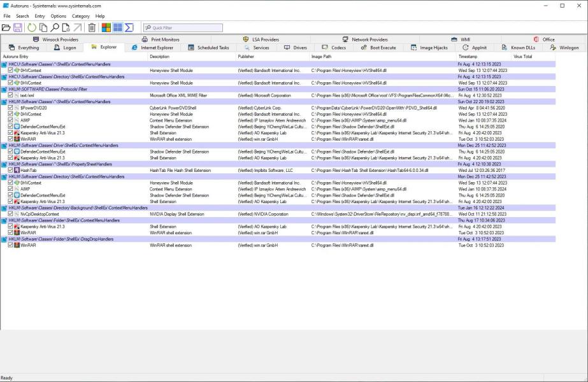Viewport: 588px width, 382px height.
Task: Switch to the Known DLLs tab
Action: [x=519, y=48]
